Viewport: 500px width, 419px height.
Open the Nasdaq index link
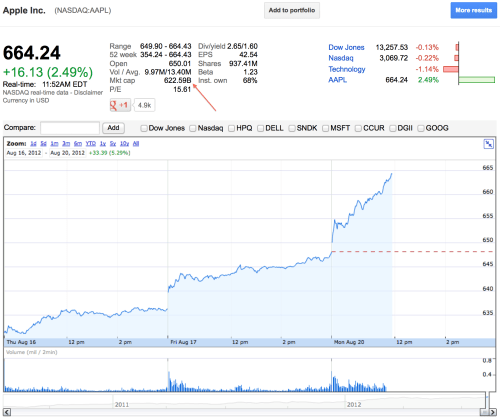pyautogui.click(x=341, y=58)
